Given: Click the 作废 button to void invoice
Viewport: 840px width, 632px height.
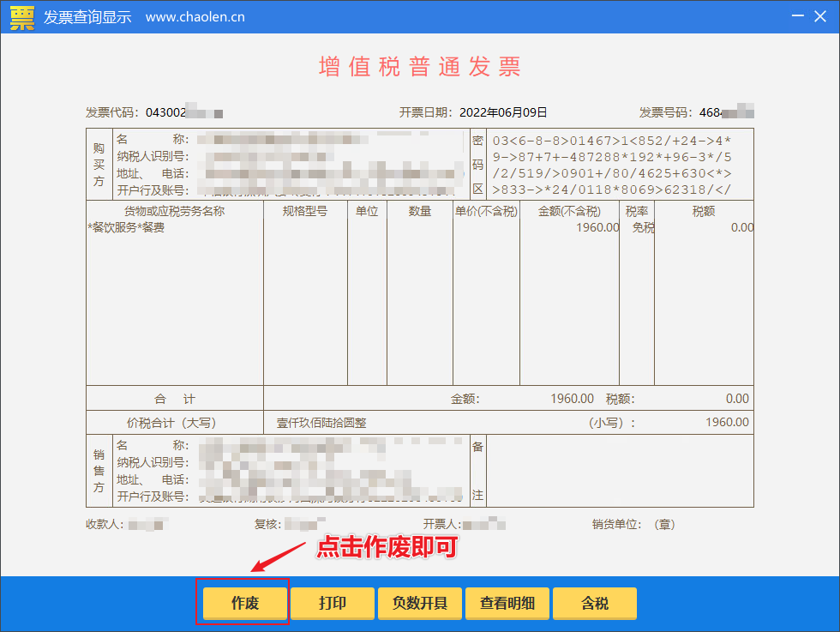Looking at the screenshot, I should (x=245, y=603).
